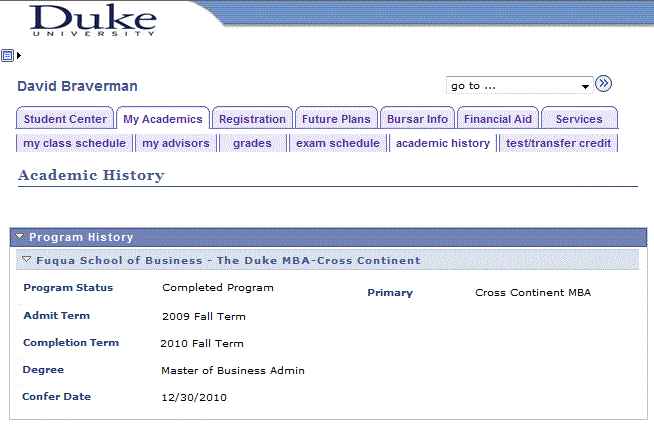Click the 'Completed Program' status value
This screenshot has width=654, height=424.
click(218, 288)
